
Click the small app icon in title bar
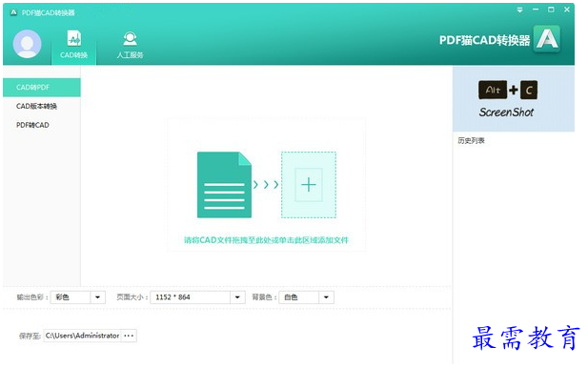click(x=14, y=12)
